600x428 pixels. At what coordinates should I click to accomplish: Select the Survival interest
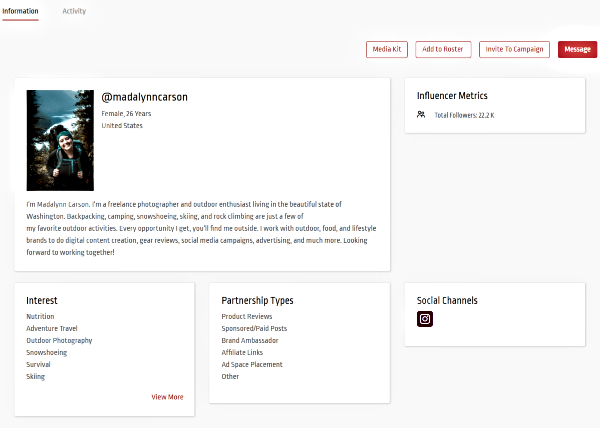point(38,364)
